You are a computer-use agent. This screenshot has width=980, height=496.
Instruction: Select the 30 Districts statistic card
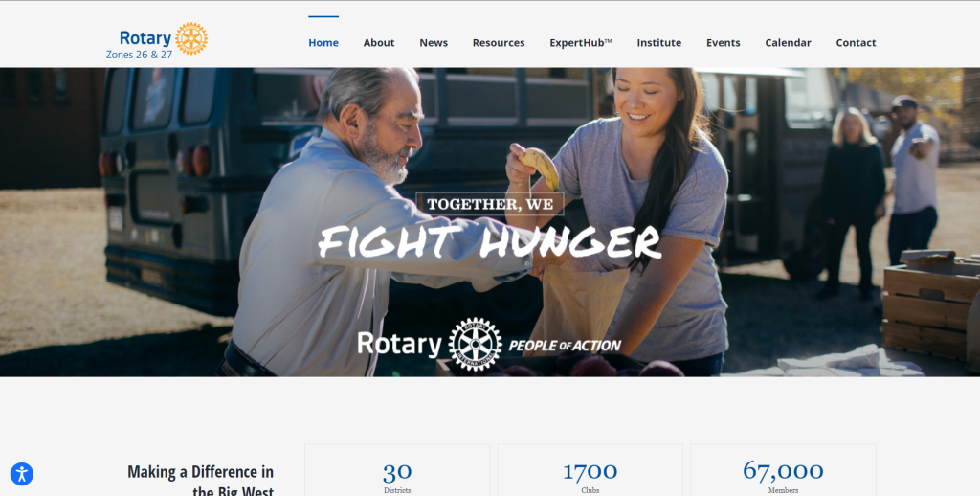[x=397, y=470]
